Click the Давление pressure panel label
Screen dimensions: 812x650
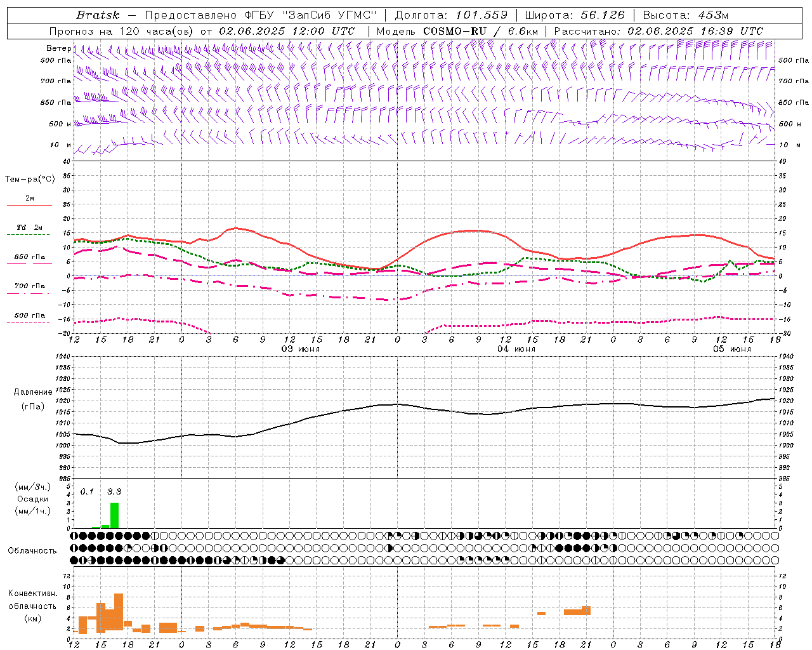click(33, 392)
